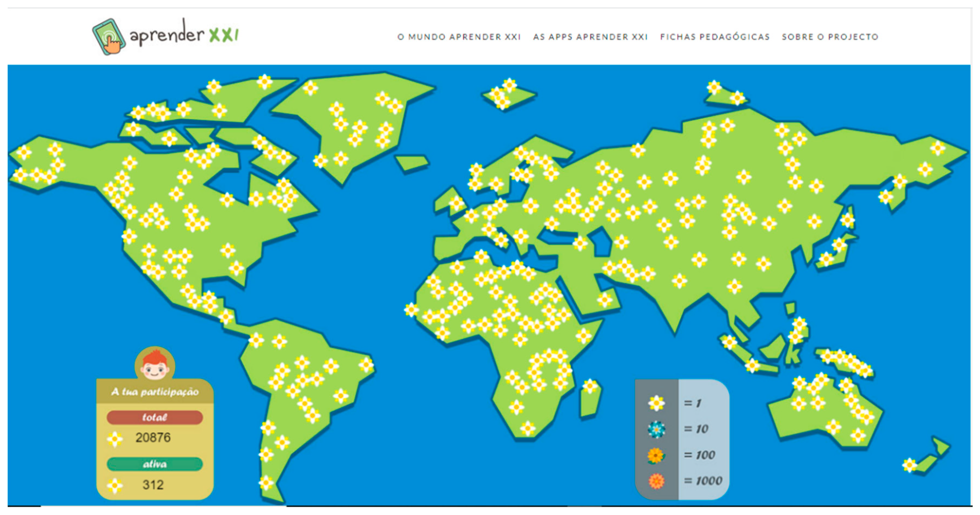Click the orange flower equals 100 legend icon
Screen dimensions: 980x515
pyautogui.click(x=656, y=455)
